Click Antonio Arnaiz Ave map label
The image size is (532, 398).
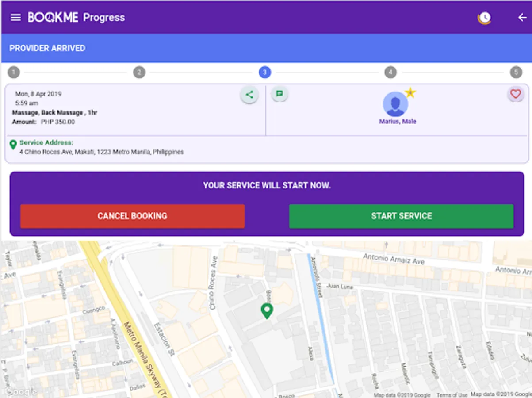[394, 259]
